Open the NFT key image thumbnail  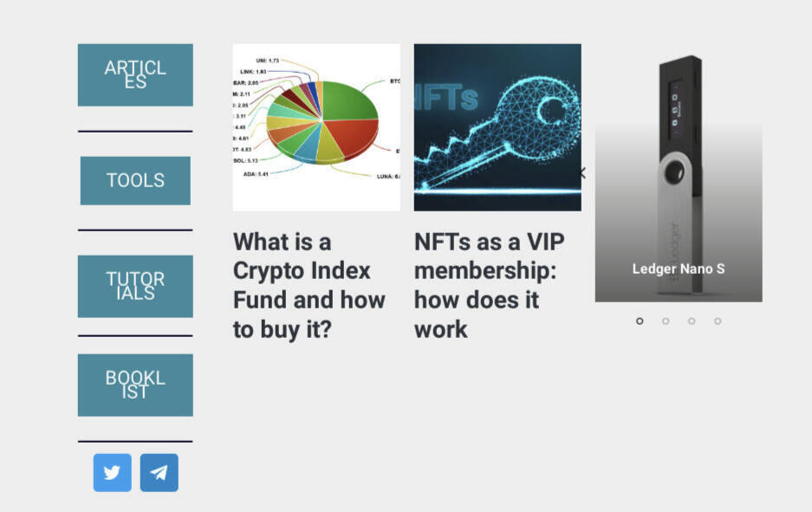[497, 127]
